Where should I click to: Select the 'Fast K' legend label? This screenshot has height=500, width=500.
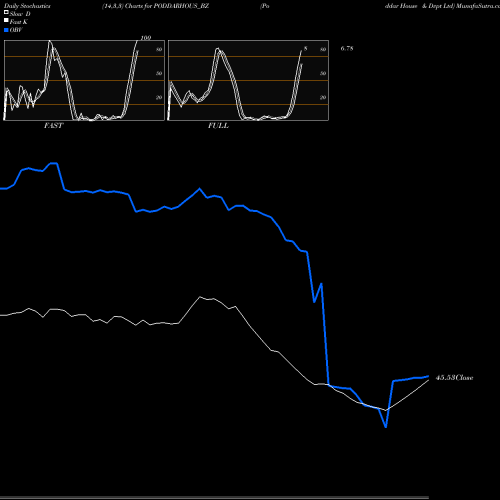[x=18, y=22]
